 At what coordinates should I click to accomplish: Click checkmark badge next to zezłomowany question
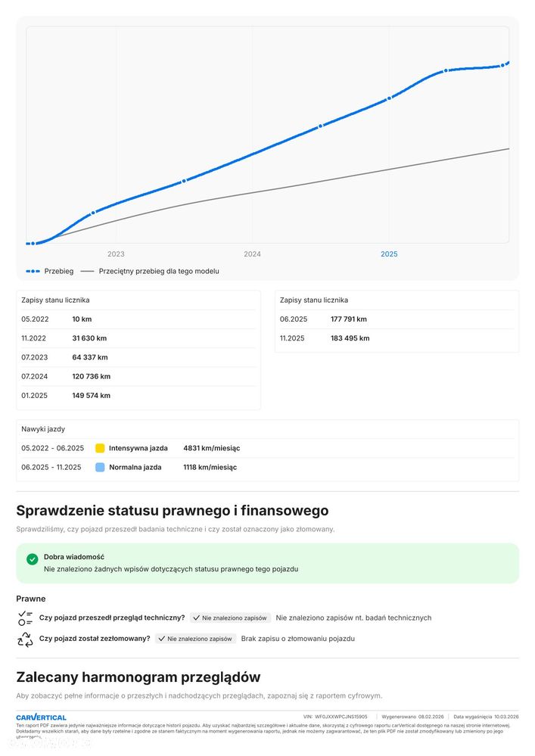[196, 639]
